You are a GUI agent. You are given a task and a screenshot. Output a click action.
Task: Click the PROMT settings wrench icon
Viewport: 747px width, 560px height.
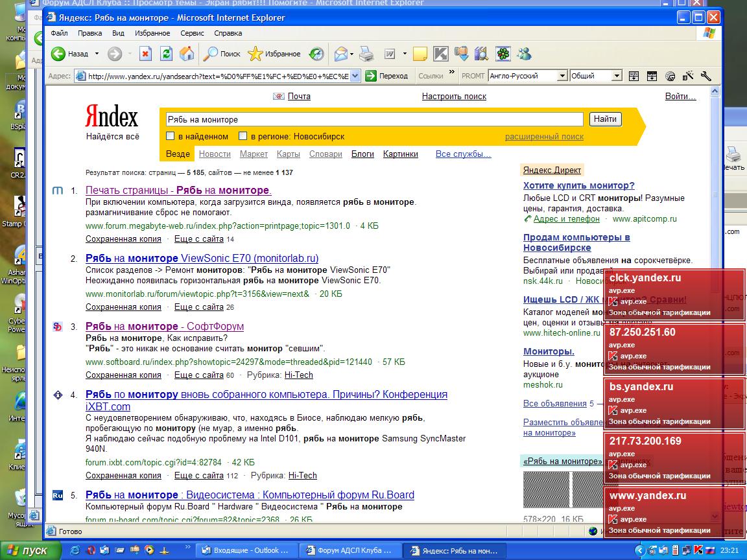pos(705,76)
